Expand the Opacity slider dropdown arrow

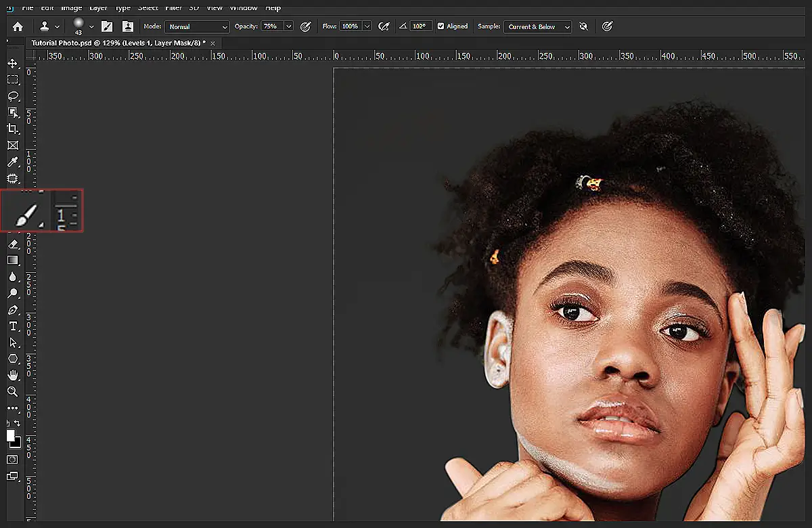[289, 26]
